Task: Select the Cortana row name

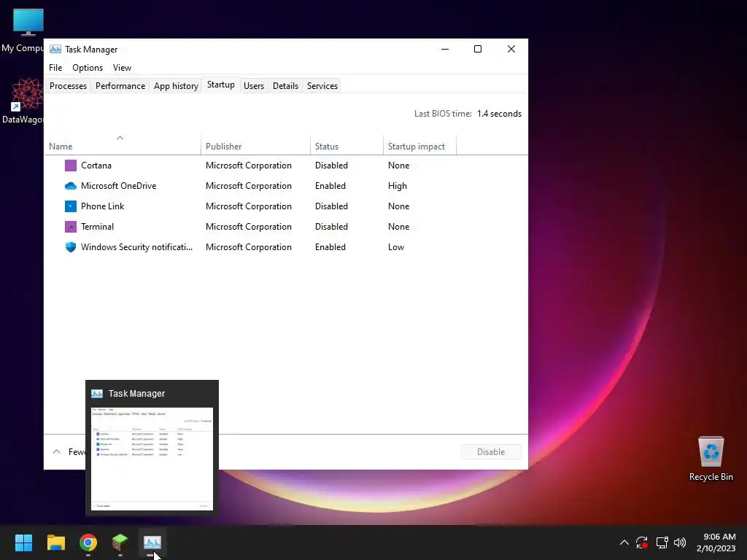Action: tap(96, 166)
